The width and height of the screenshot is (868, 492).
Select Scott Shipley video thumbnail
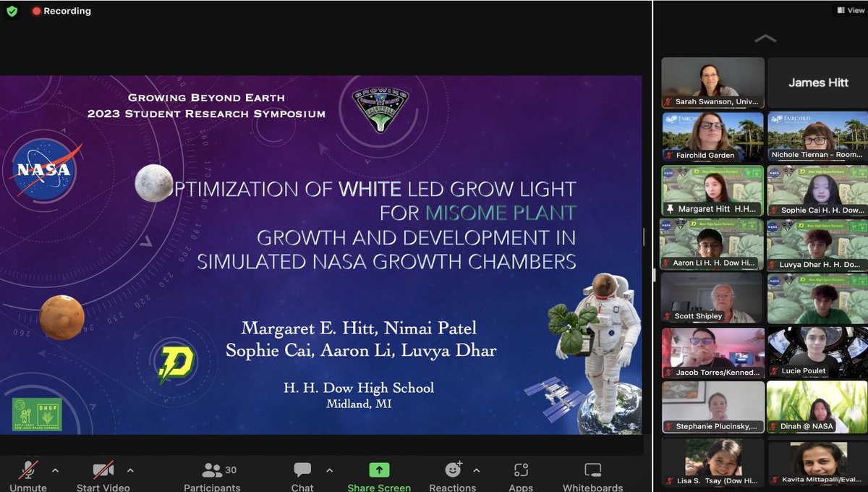[712, 298]
